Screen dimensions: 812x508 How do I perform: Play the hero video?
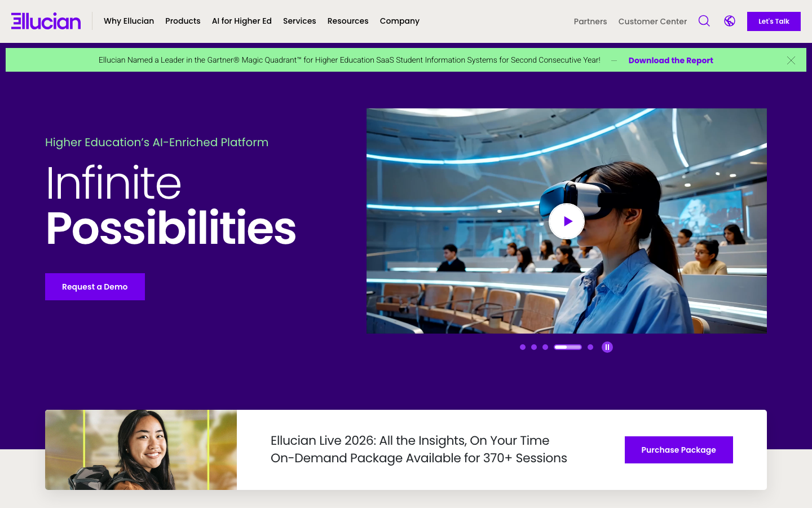click(567, 221)
